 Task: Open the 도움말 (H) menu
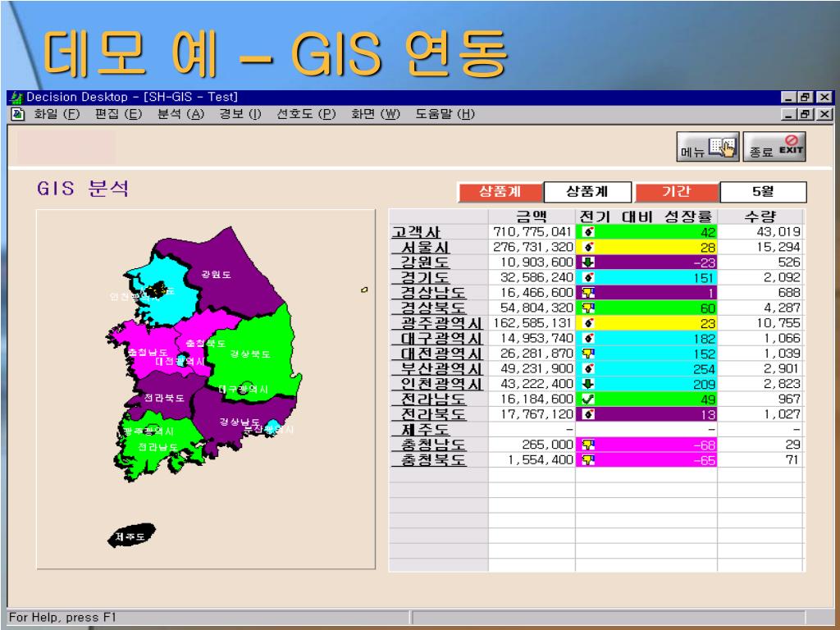click(445, 114)
